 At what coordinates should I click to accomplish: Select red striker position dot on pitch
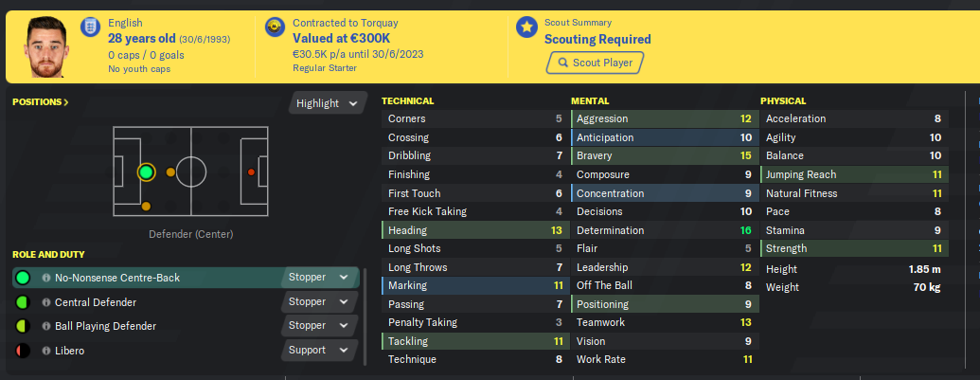click(x=251, y=172)
